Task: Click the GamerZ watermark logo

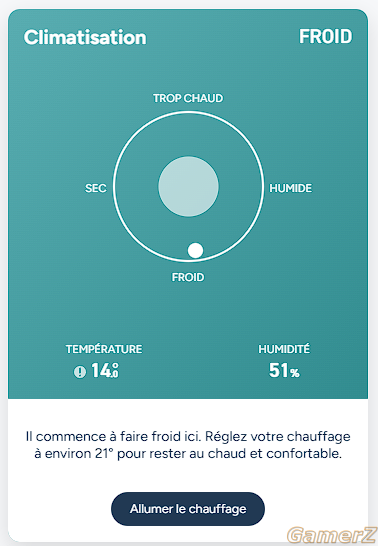Action: (331, 535)
